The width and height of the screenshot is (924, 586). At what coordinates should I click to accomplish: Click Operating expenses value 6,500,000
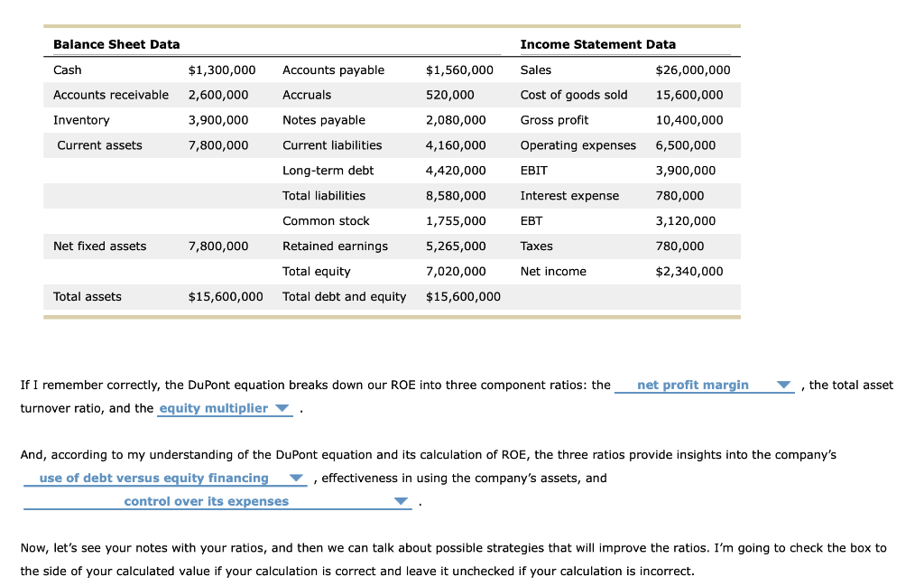point(686,145)
